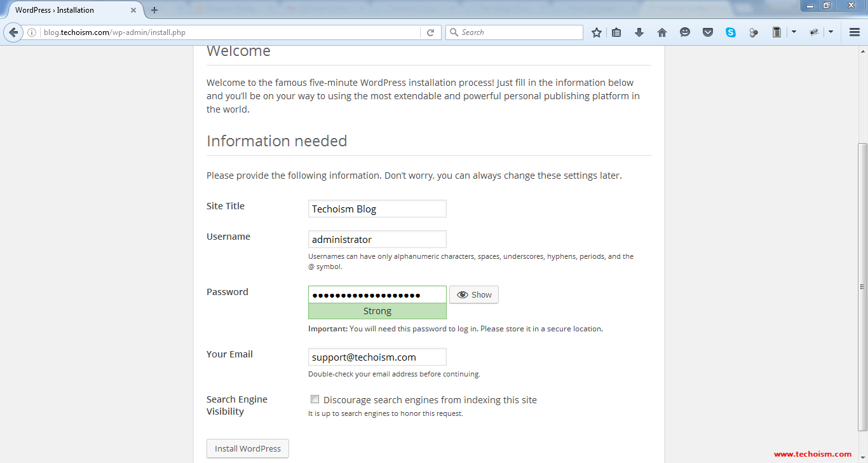Open a new tab with the plus icon
The height and width of the screenshot is (463, 868).
click(x=154, y=10)
